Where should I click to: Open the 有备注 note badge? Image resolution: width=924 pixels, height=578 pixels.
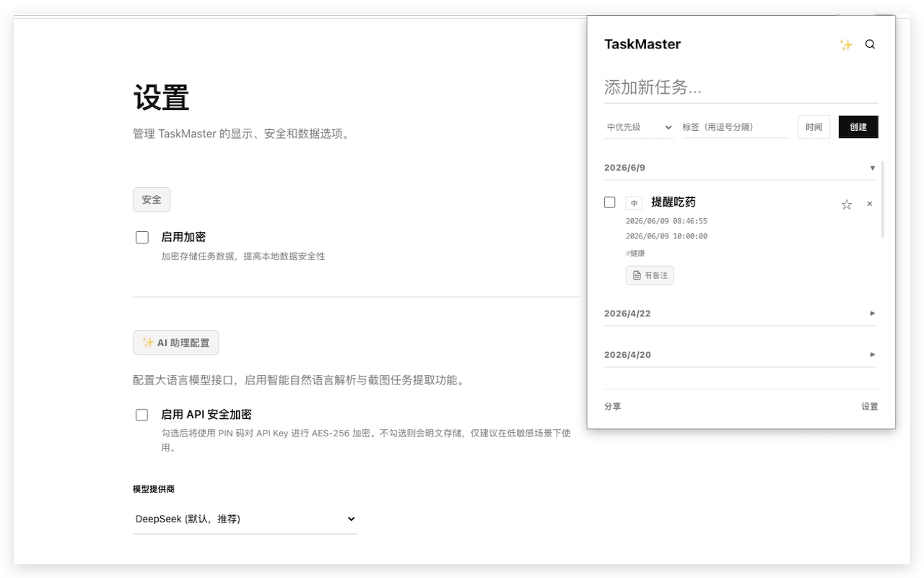[650, 275]
